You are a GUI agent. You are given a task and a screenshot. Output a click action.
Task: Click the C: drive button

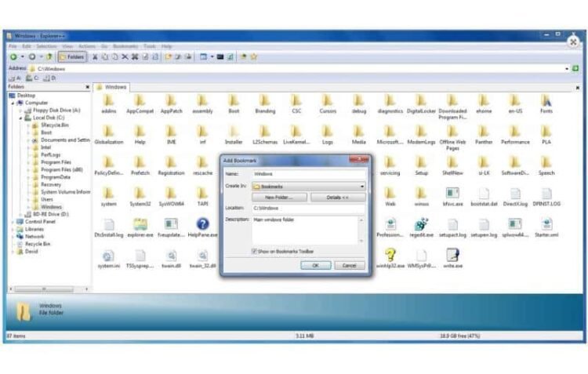[x=32, y=78]
